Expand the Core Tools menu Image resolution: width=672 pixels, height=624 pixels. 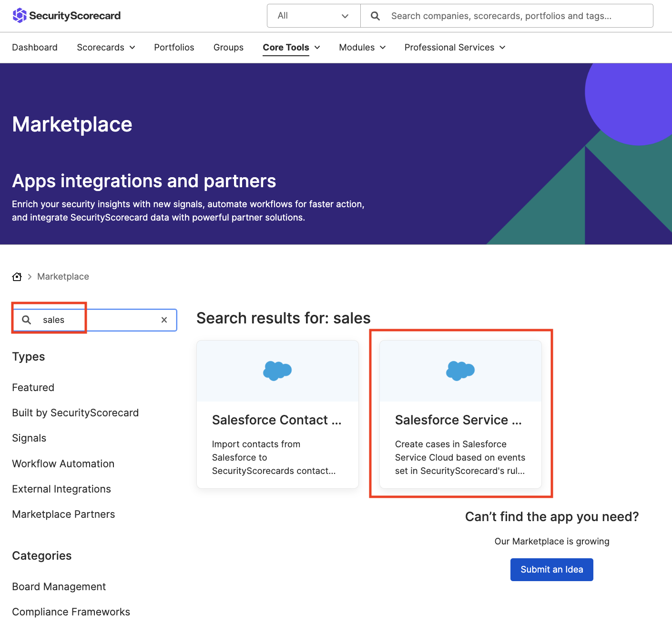click(x=291, y=48)
